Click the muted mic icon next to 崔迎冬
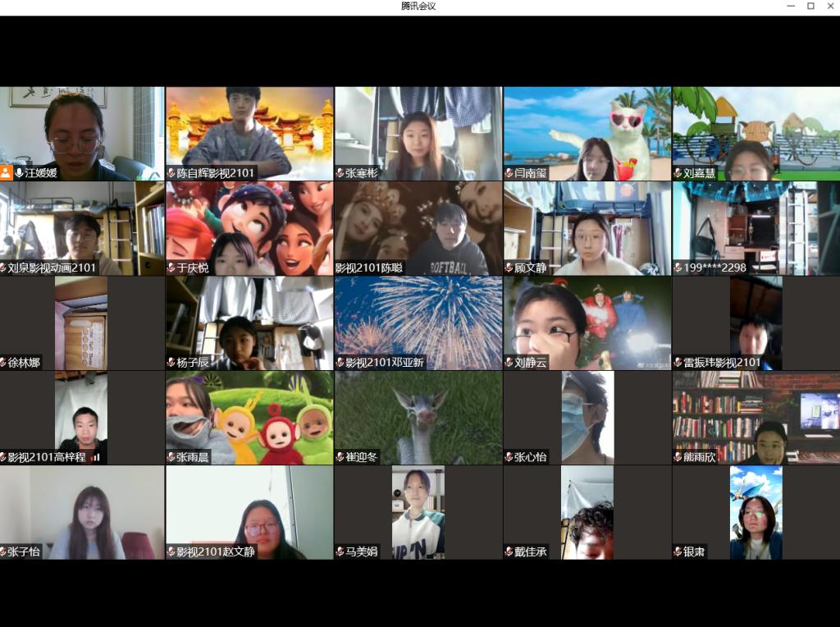 340,457
